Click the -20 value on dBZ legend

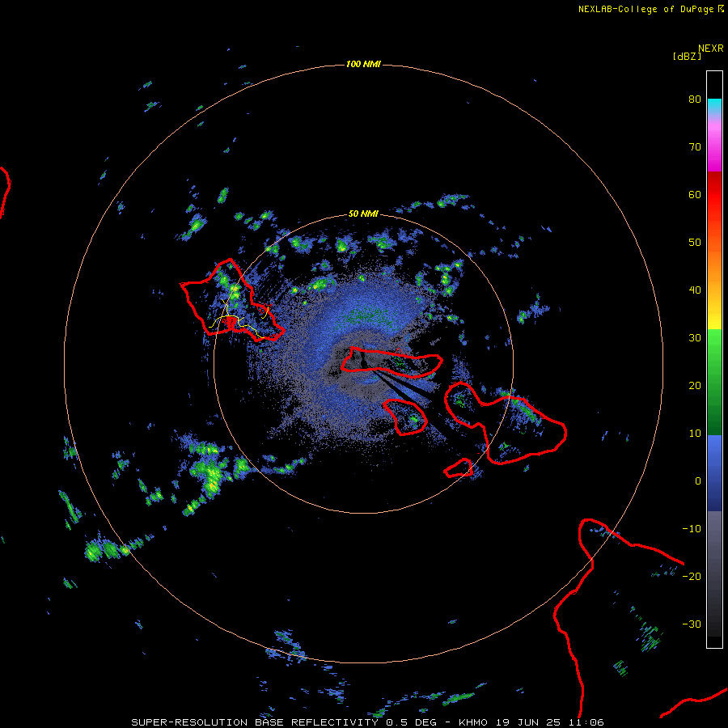pyautogui.click(x=692, y=577)
